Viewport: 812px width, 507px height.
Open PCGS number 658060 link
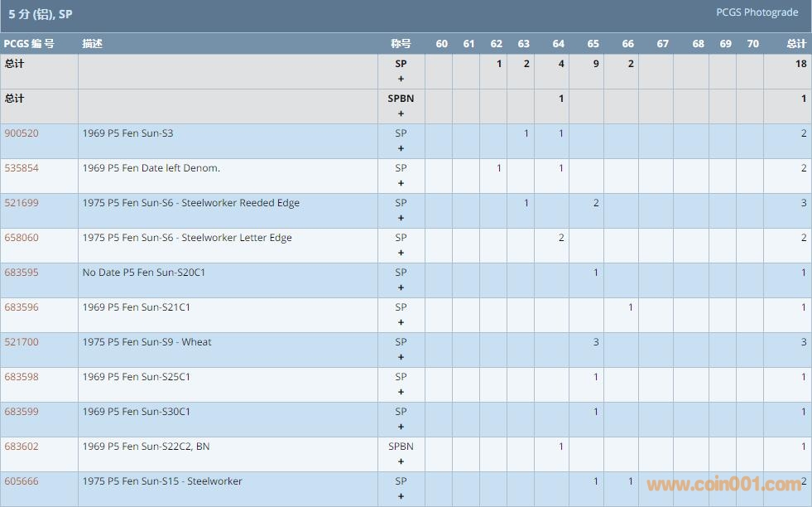(x=22, y=238)
